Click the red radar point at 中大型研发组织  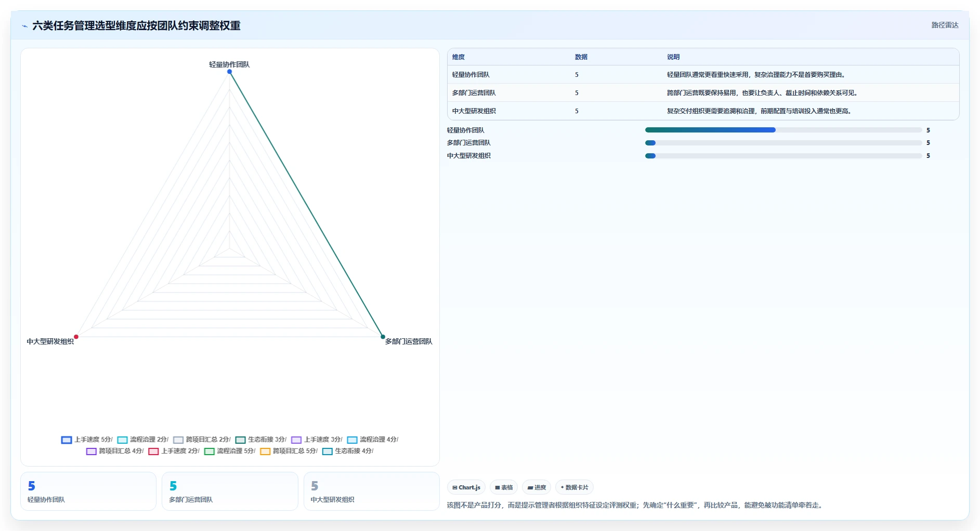[x=76, y=337]
